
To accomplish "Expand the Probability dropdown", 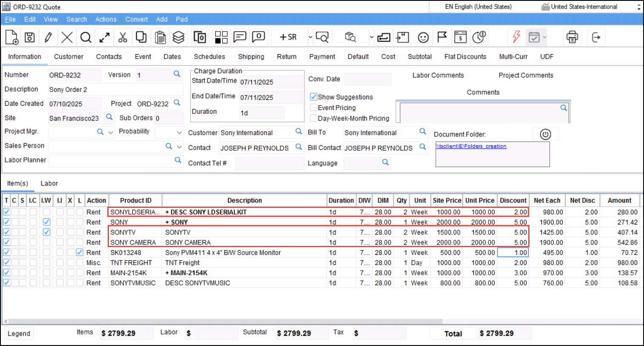I will pyautogui.click(x=179, y=133).
